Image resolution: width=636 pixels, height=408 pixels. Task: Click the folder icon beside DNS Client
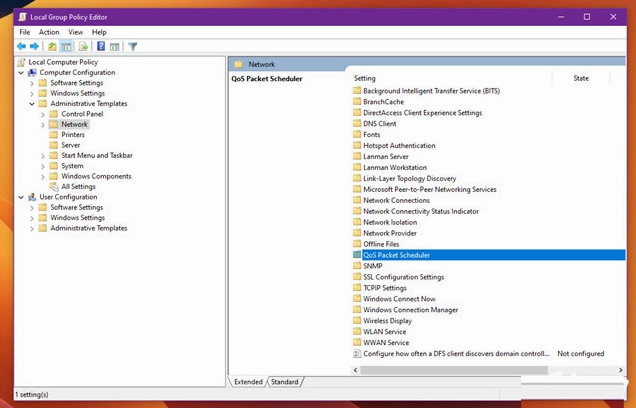tap(357, 123)
